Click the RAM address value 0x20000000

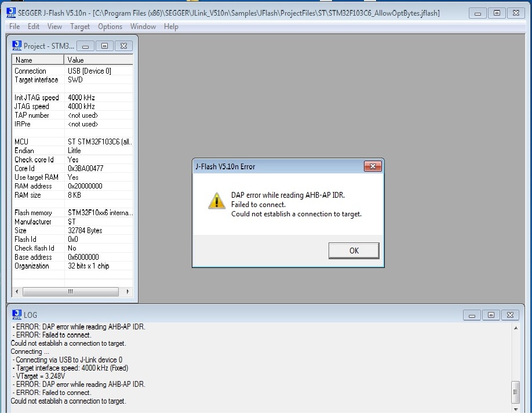[85, 186]
